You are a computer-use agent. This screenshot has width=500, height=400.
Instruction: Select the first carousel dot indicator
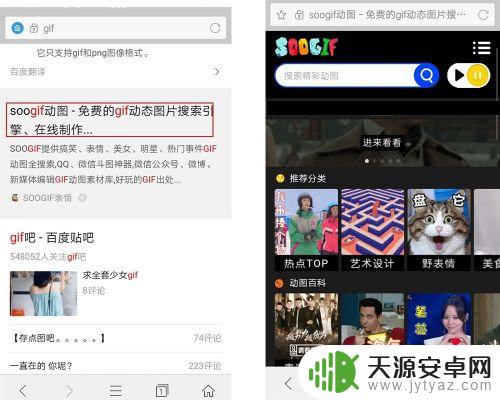point(367,161)
